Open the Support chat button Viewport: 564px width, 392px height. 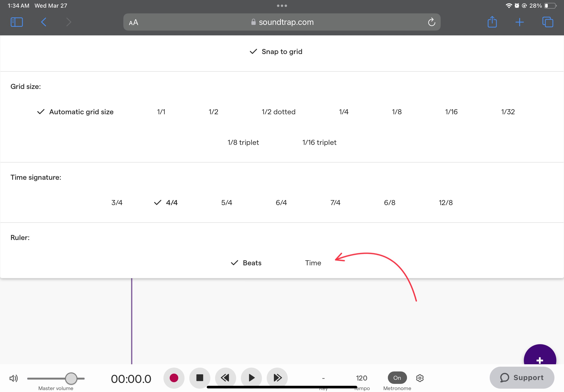click(522, 378)
